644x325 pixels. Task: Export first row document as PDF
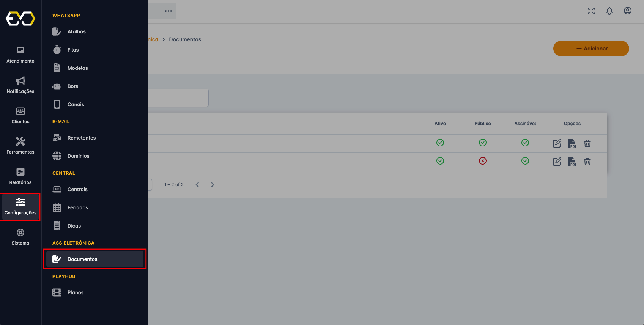point(572,143)
